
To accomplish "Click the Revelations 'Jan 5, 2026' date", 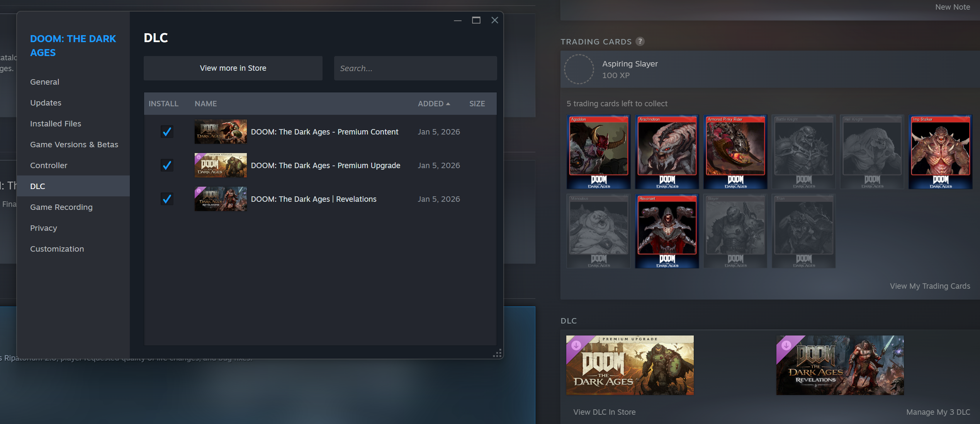I will [439, 199].
